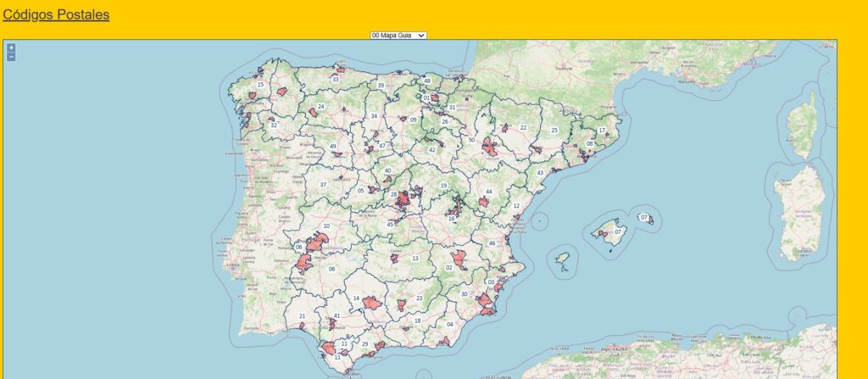Image resolution: width=868 pixels, height=379 pixels.
Task: Select province label 41 on the map
Action: pyautogui.click(x=337, y=315)
